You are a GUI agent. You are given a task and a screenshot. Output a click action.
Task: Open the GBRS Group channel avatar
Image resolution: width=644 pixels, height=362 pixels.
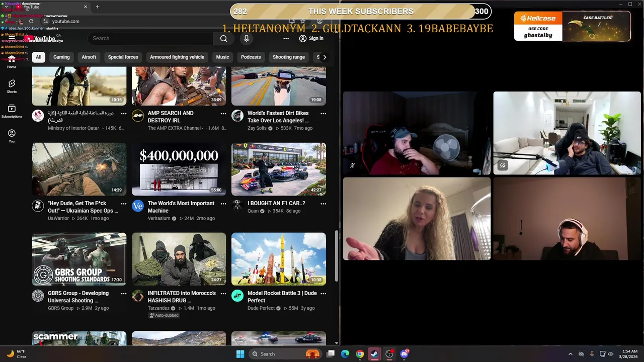[38, 296]
